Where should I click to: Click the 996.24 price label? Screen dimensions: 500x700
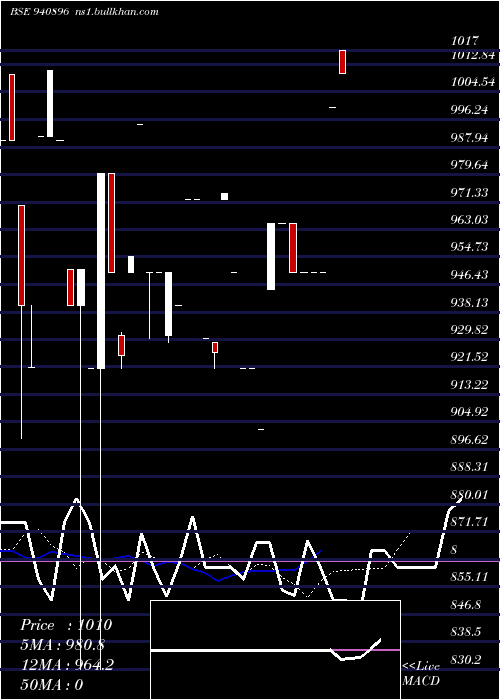(x=469, y=110)
